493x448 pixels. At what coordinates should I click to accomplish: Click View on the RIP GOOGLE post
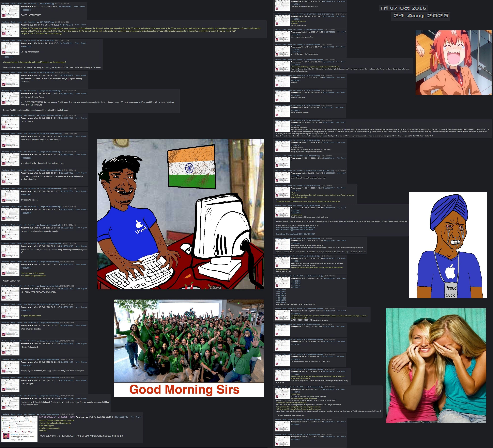132,417
